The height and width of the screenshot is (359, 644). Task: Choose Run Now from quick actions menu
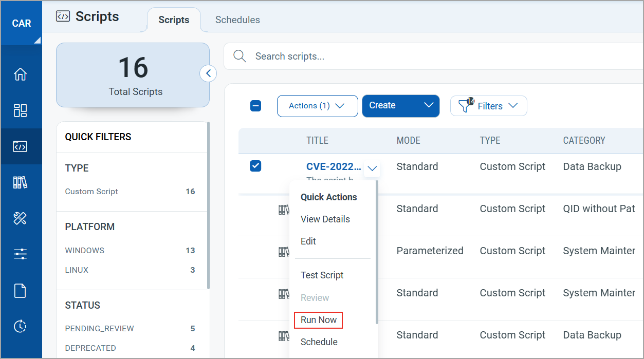point(319,320)
